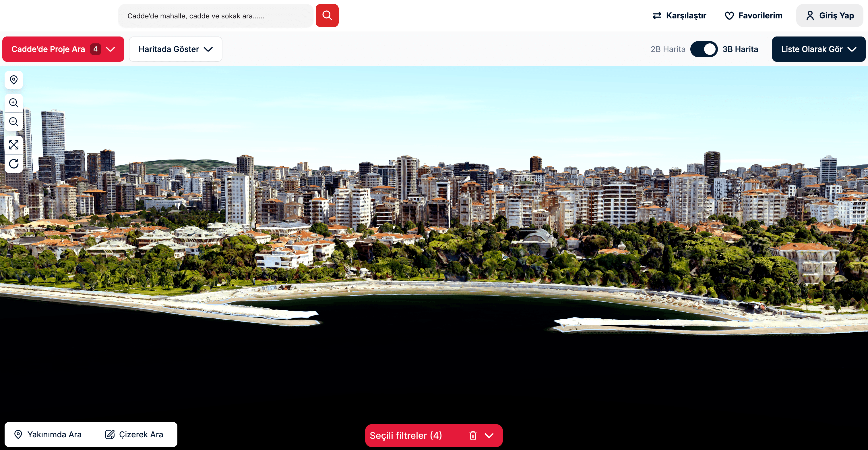Switch map from 3B Harita to 2B Harita
This screenshot has height=450, width=868.
[704, 49]
